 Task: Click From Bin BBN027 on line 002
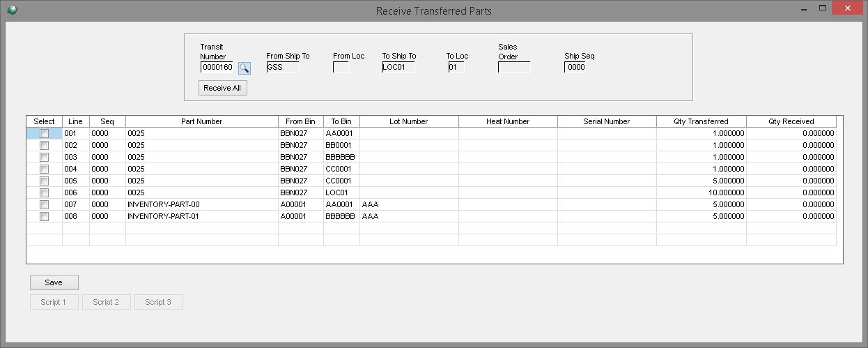point(300,146)
